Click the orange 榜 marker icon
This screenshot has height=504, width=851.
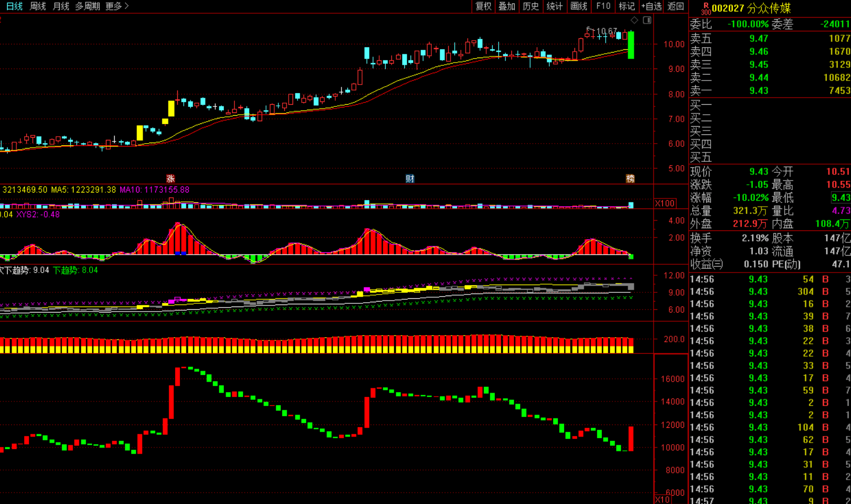pyautogui.click(x=630, y=179)
